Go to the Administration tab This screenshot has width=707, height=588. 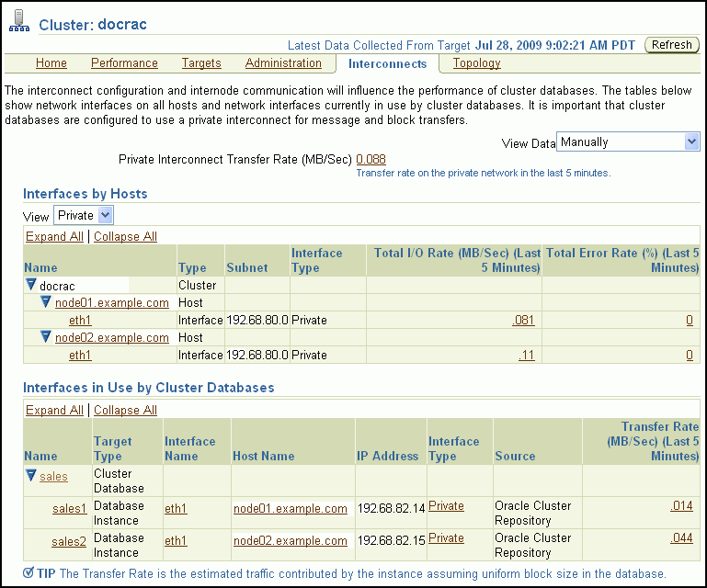click(283, 63)
